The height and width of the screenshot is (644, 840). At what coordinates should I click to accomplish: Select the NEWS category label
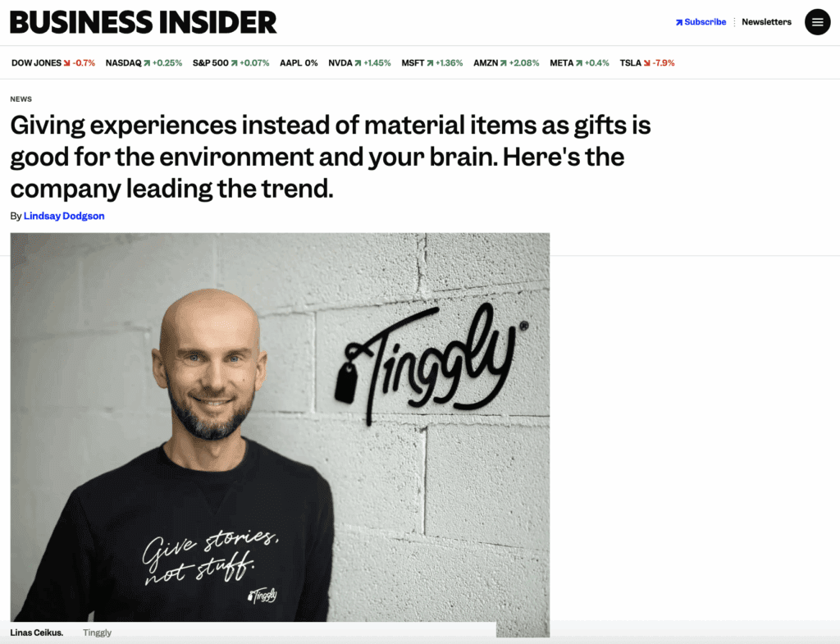click(21, 99)
